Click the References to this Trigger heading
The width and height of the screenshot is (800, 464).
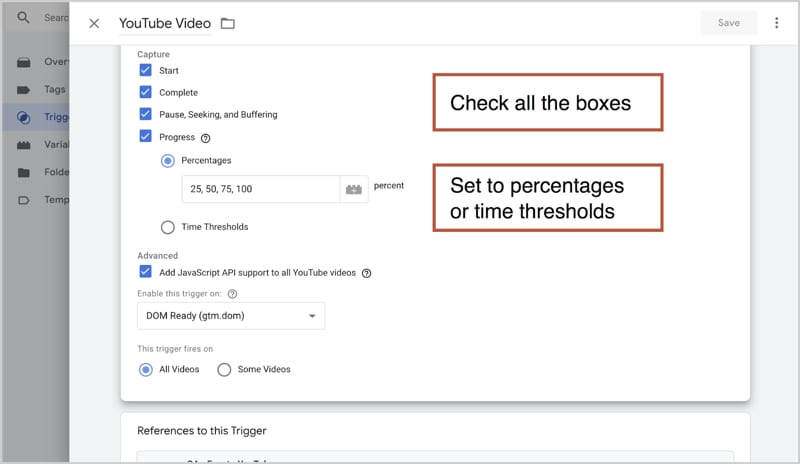pyautogui.click(x=202, y=431)
